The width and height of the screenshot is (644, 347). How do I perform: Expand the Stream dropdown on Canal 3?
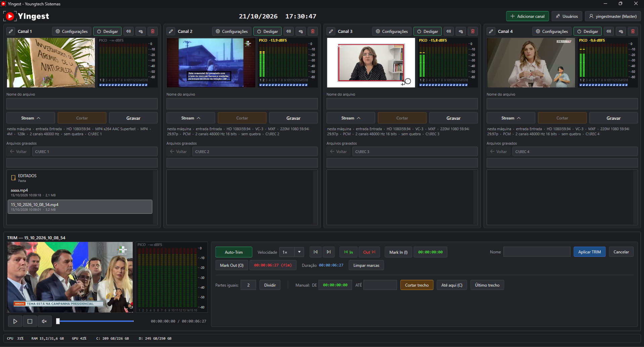click(351, 118)
